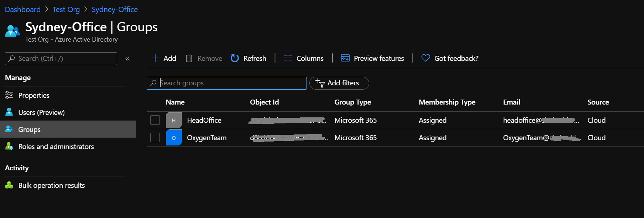Screen dimensions: 644x218
Task: Click Cloud in the OxygenTeam row
Action: point(597,138)
